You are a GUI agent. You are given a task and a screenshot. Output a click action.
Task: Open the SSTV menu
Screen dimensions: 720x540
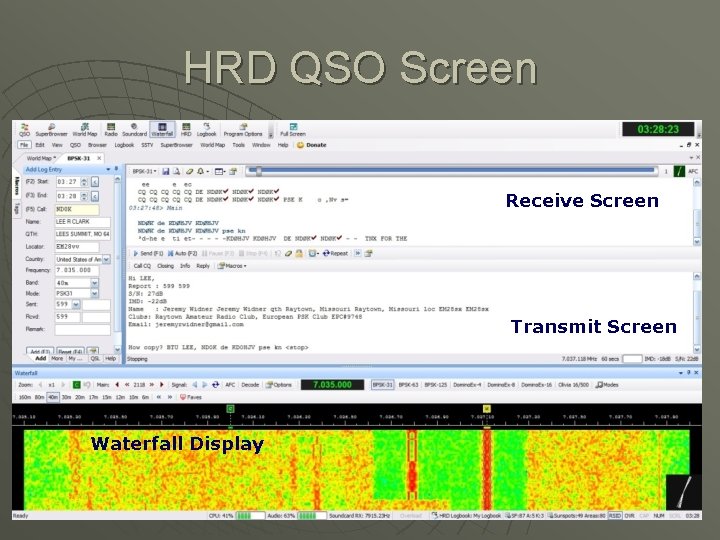[x=147, y=145]
